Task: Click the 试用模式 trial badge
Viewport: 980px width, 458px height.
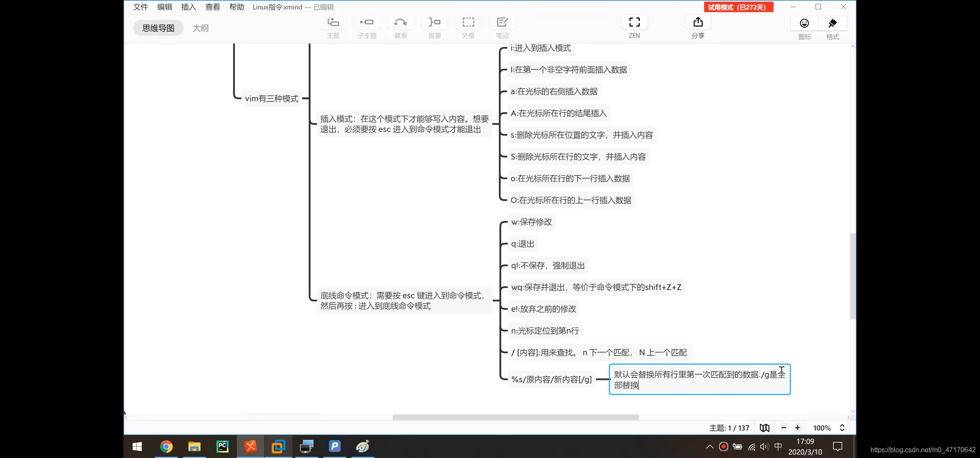Action: (x=739, y=7)
